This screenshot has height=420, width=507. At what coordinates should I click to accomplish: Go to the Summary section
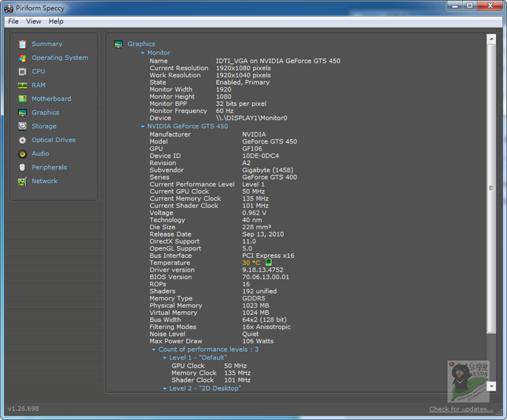point(47,44)
